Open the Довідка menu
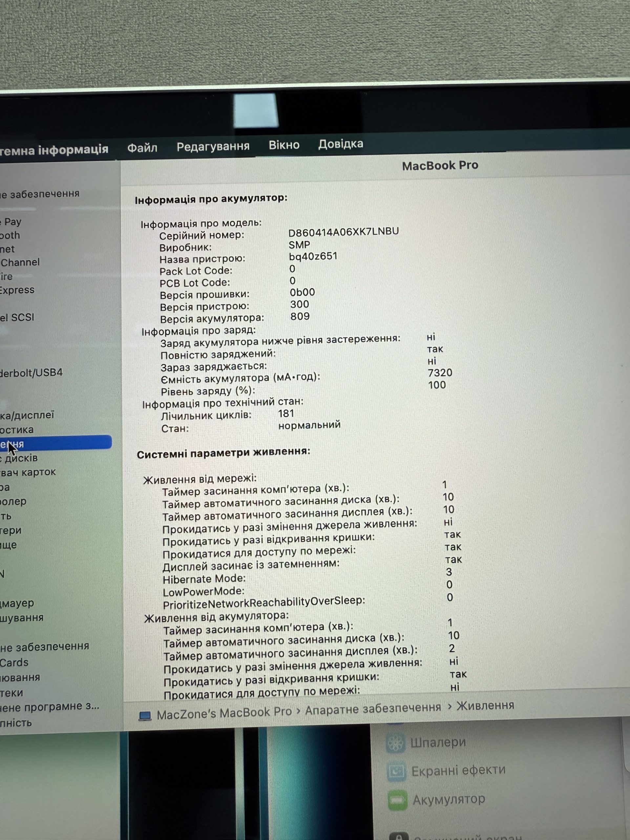The width and height of the screenshot is (630, 840). (341, 144)
